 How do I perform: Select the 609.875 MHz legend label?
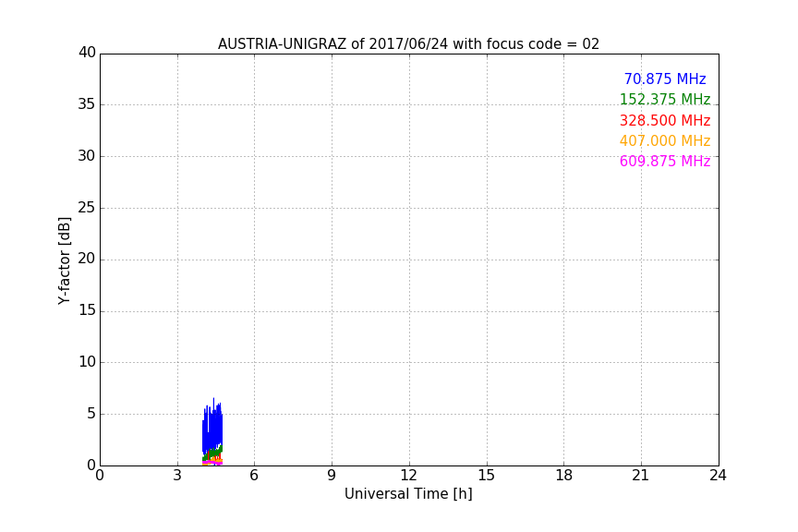[x=665, y=162]
